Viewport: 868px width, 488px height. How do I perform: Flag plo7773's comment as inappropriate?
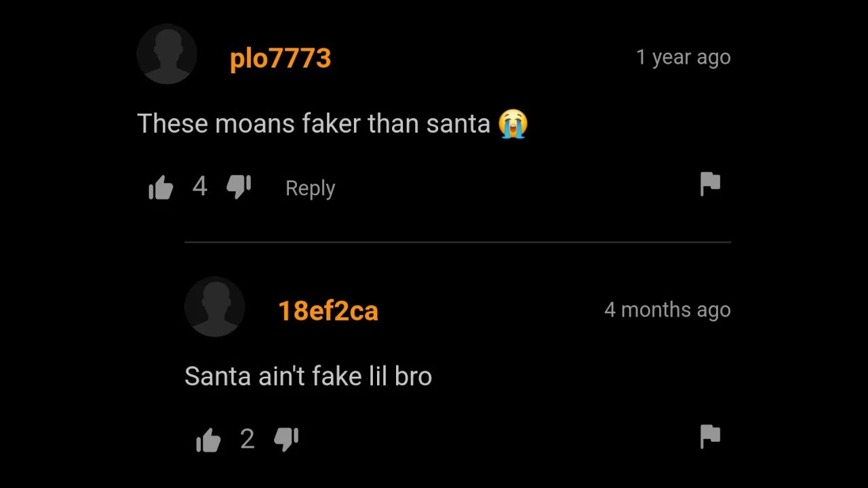[x=710, y=184]
